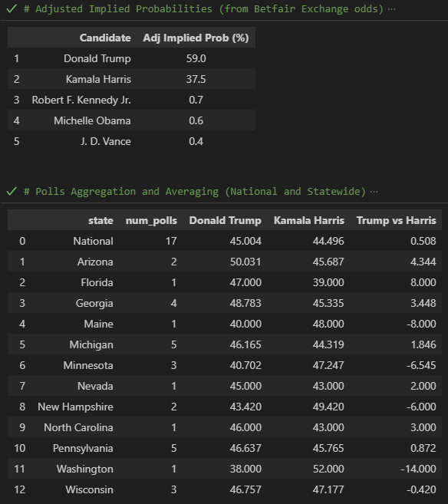Expand the collapsed Polls Aggregation code ellipsis

[374, 192]
